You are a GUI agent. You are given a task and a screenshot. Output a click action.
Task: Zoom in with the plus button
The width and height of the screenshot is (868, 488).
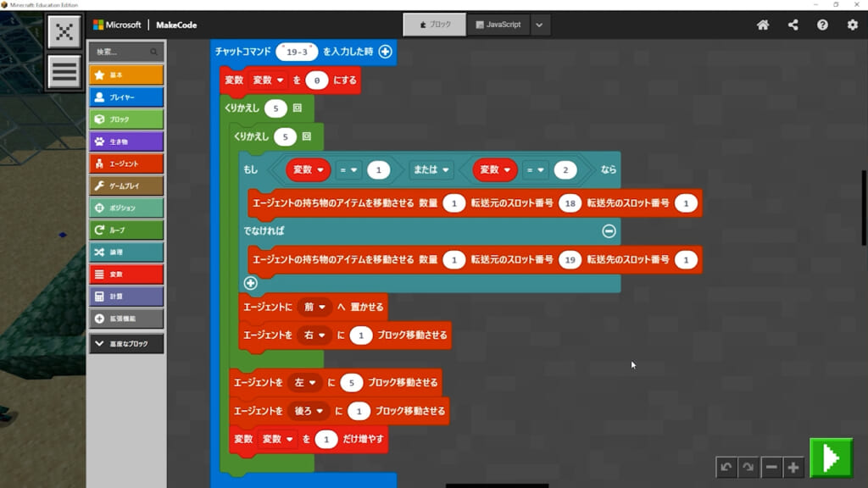pyautogui.click(x=793, y=467)
